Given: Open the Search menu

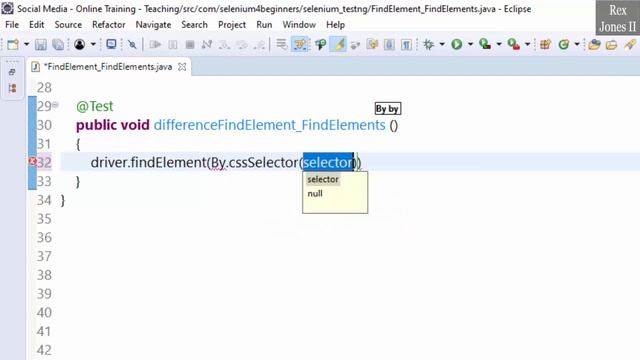Looking at the screenshot, I should (194, 24).
